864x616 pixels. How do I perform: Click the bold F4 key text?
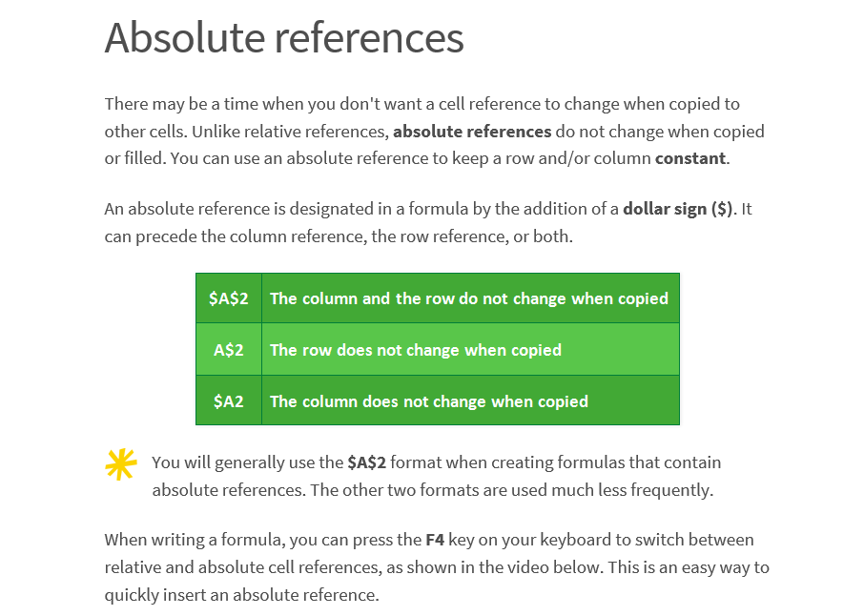pyautogui.click(x=435, y=540)
